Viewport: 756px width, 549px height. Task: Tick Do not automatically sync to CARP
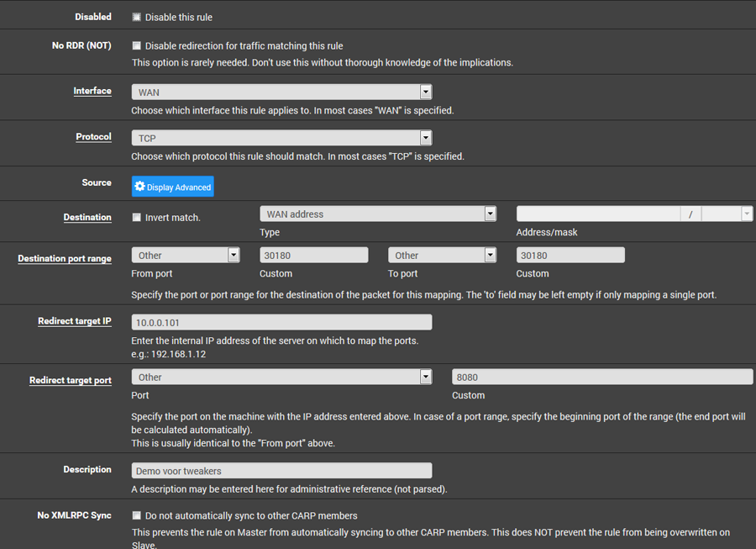click(x=137, y=515)
